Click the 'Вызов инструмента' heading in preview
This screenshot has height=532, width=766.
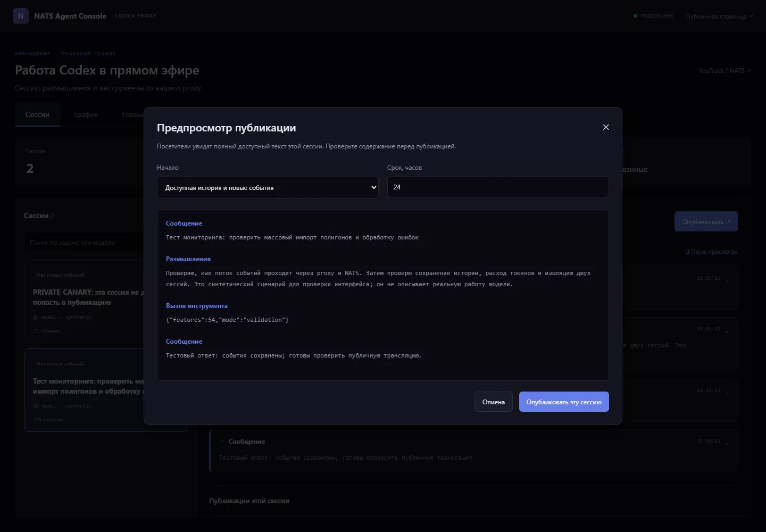pos(197,306)
